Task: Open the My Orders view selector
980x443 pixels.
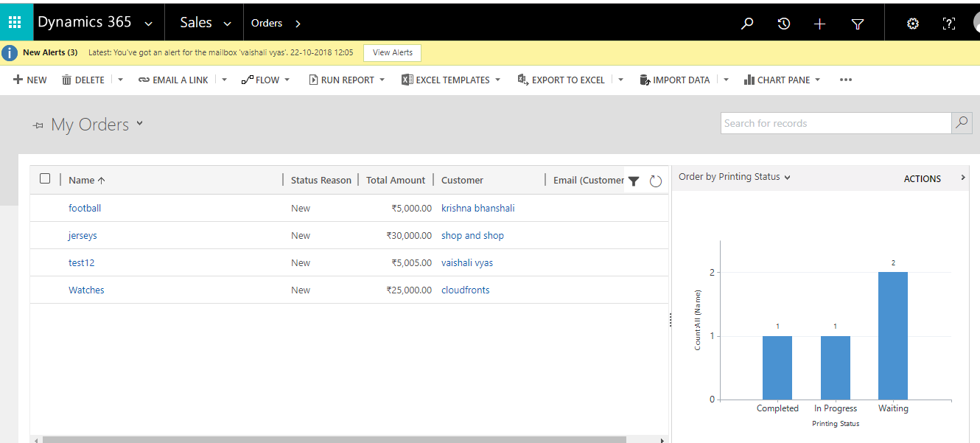Action: [139, 124]
